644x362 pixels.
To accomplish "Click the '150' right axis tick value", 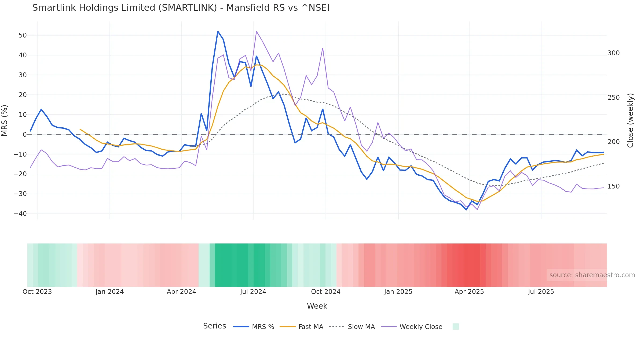I will tap(613, 186).
